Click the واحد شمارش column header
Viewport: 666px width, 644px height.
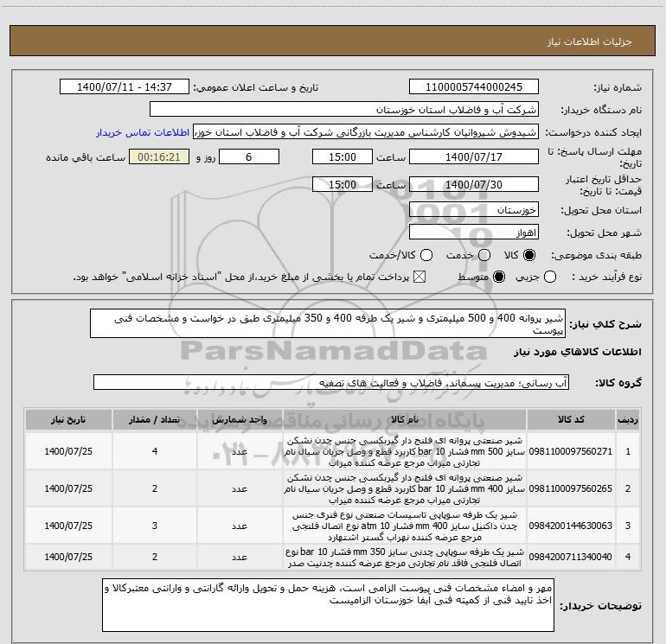pyautogui.click(x=240, y=419)
